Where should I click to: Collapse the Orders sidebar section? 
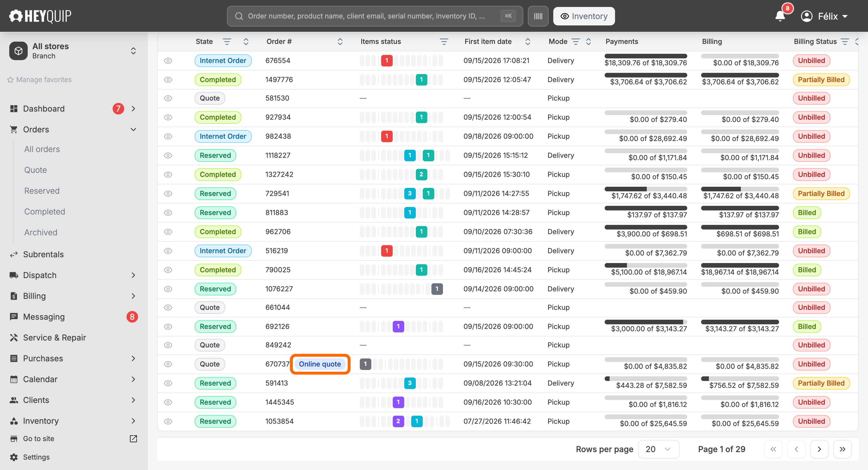(x=133, y=129)
